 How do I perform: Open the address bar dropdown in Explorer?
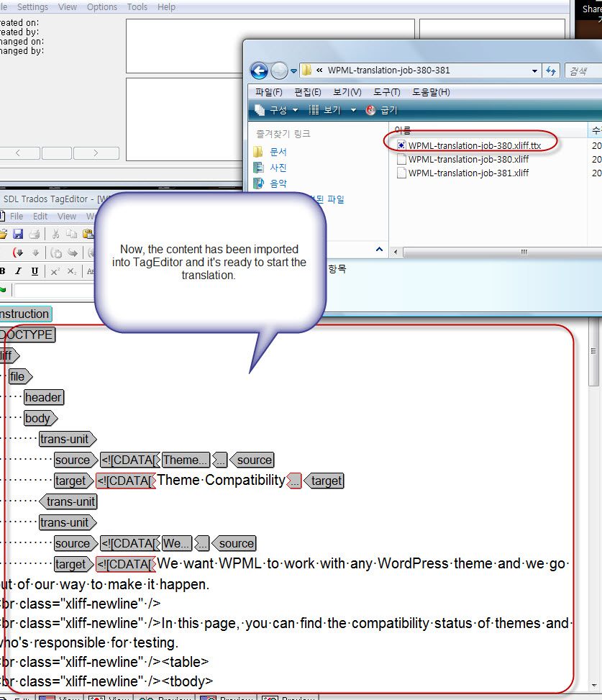click(534, 71)
